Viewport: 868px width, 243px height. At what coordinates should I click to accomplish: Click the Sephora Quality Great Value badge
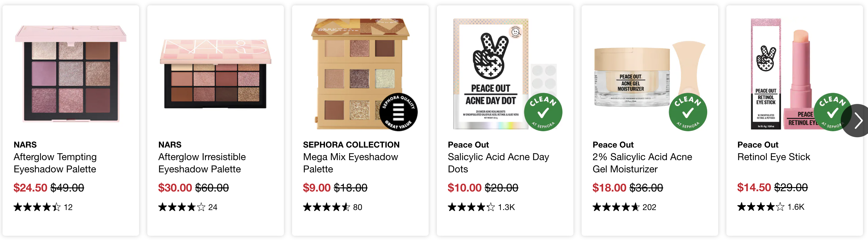pyautogui.click(x=398, y=112)
